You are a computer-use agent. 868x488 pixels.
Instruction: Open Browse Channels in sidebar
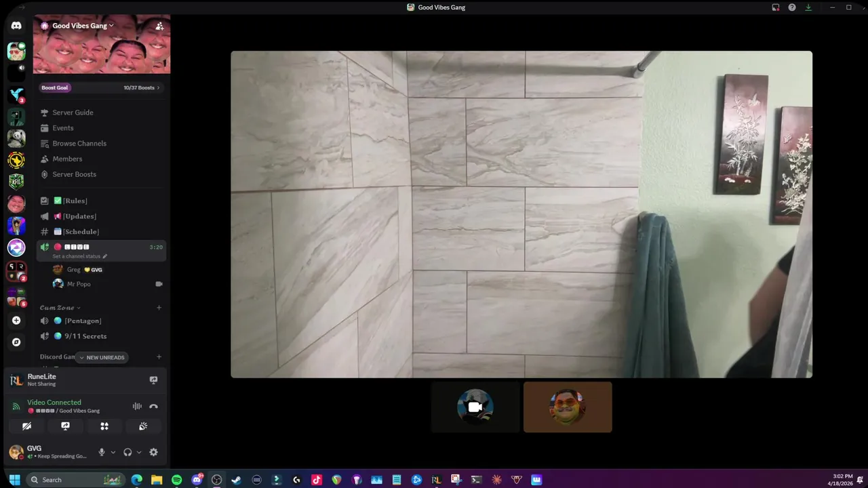click(101, 144)
